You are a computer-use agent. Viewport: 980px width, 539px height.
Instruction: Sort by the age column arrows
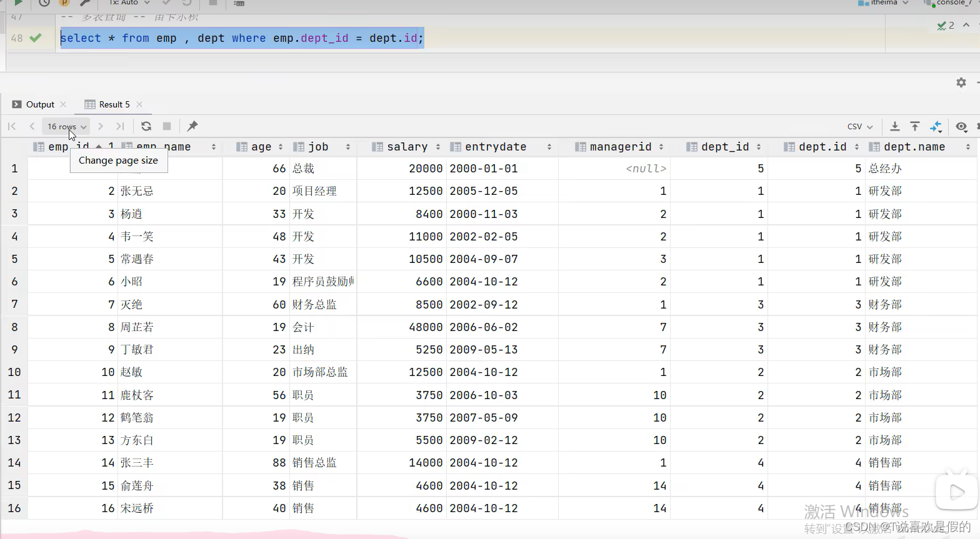[281, 147]
